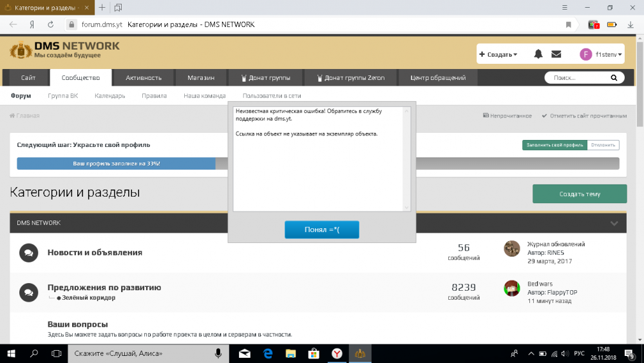Open Yandex Browser taskbar icon
This screenshot has width=644, height=363.
point(337,353)
